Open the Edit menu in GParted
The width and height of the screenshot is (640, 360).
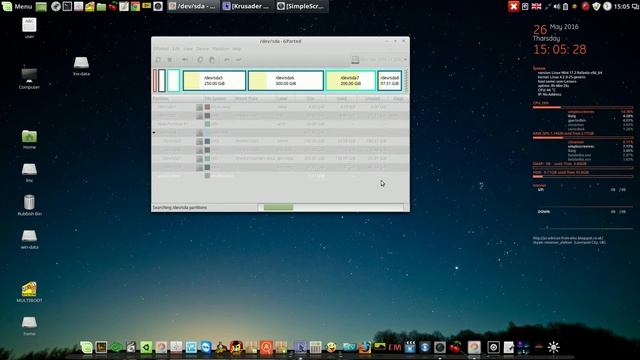point(176,49)
